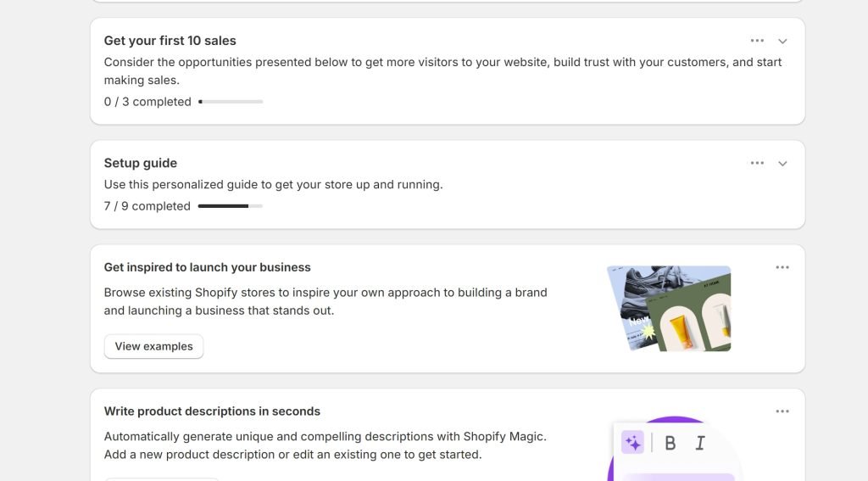The height and width of the screenshot is (481, 868).
Task: Click the '7 / 9 completed' text
Action: click(x=147, y=206)
